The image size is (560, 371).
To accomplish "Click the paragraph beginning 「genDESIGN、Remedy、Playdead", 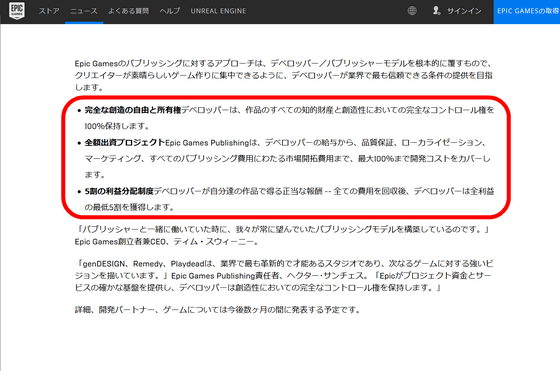I will (x=284, y=276).
